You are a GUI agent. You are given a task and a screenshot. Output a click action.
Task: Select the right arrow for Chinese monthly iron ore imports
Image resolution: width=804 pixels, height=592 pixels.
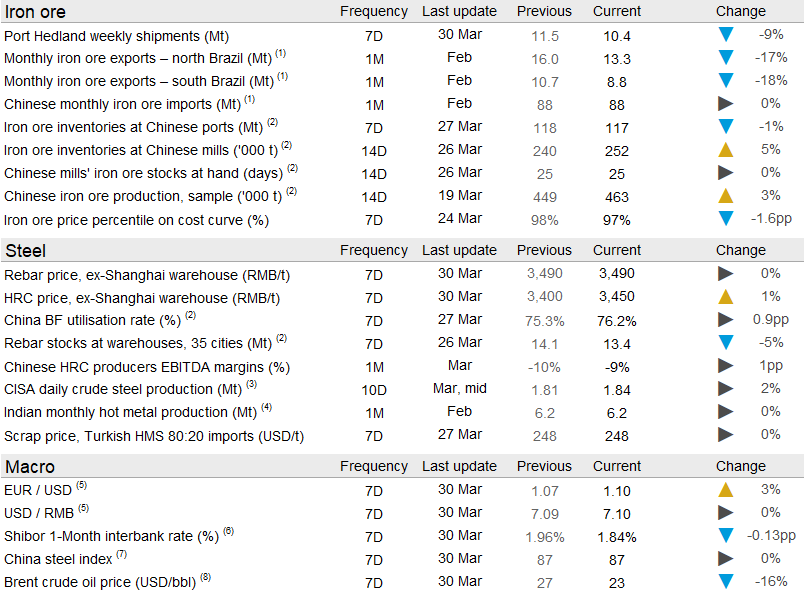(x=726, y=104)
